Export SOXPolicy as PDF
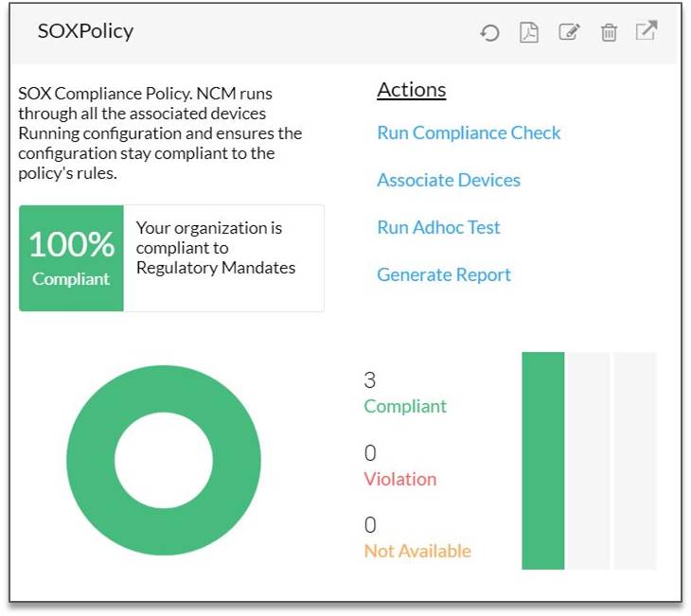The height and width of the screenshot is (616, 691). point(529,32)
